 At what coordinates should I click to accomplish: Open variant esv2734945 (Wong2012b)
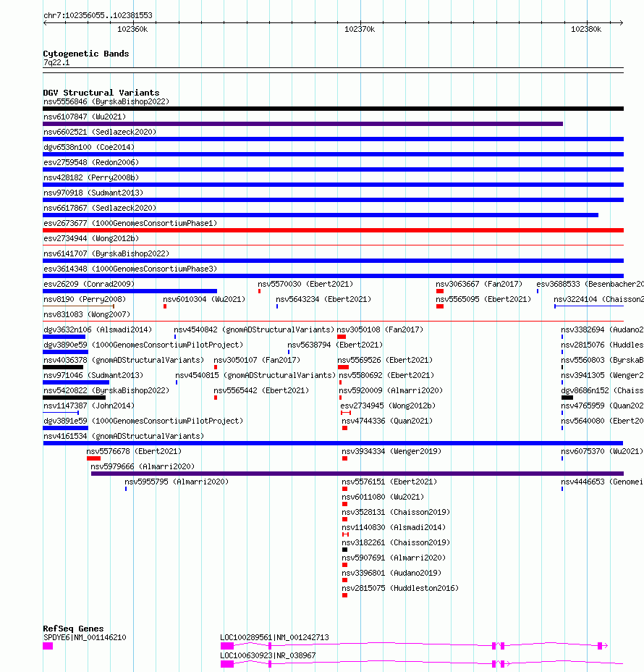pyautogui.click(x=388, y=406)
